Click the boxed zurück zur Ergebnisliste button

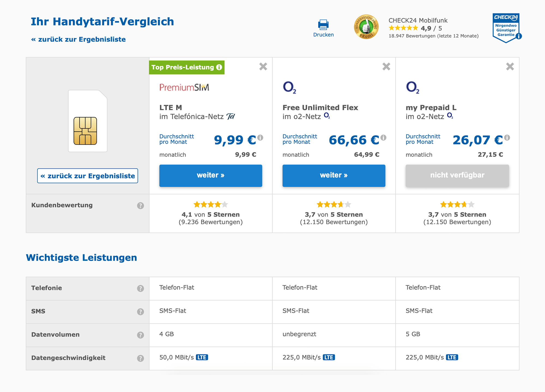pos(87,176)
